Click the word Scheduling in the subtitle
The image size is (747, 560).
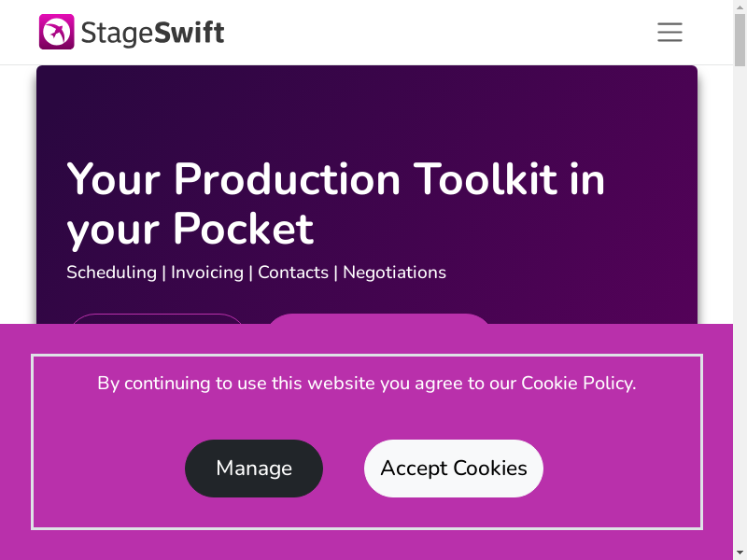pyautogui.click(x=111, y=273)
